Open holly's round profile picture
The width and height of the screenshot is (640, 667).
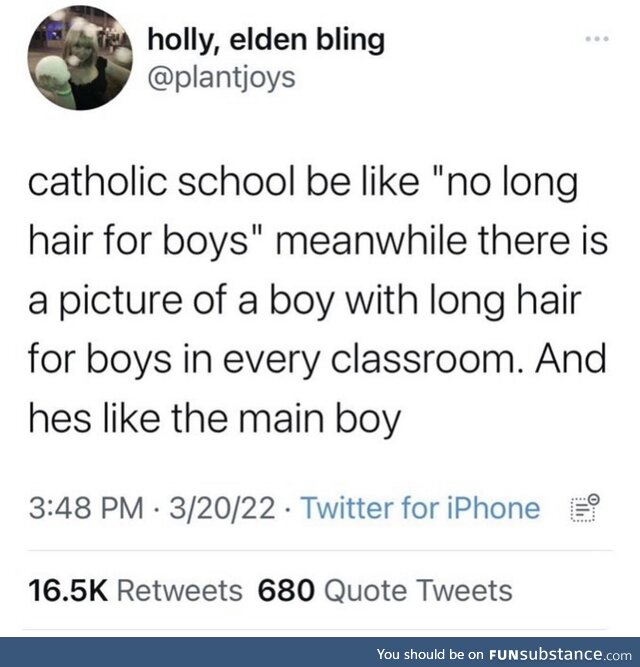pos(80,58)
